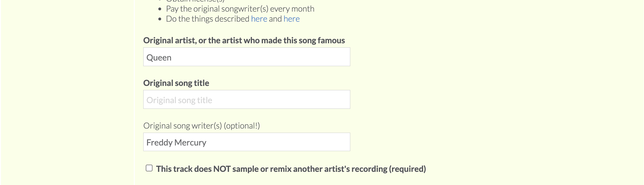Tick the NOT sample or remix checkbox
Screen dimensions: 644x185
click(149, 168)
